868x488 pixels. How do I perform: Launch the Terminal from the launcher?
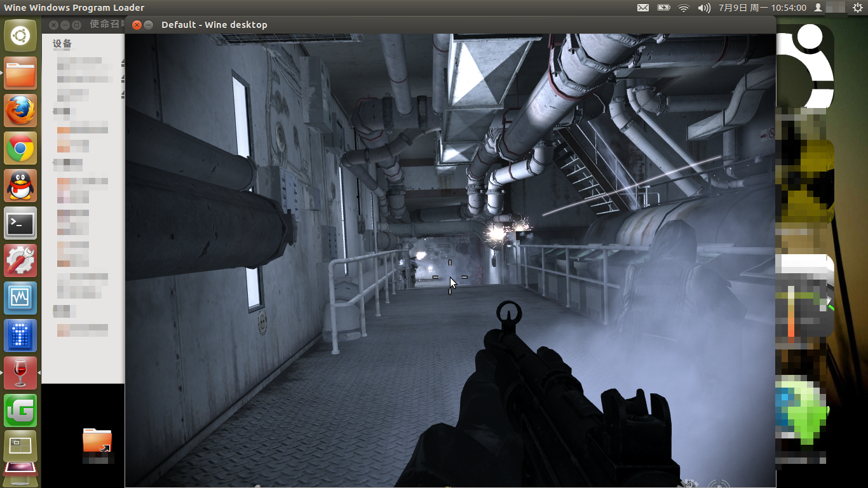pos(20,223)
